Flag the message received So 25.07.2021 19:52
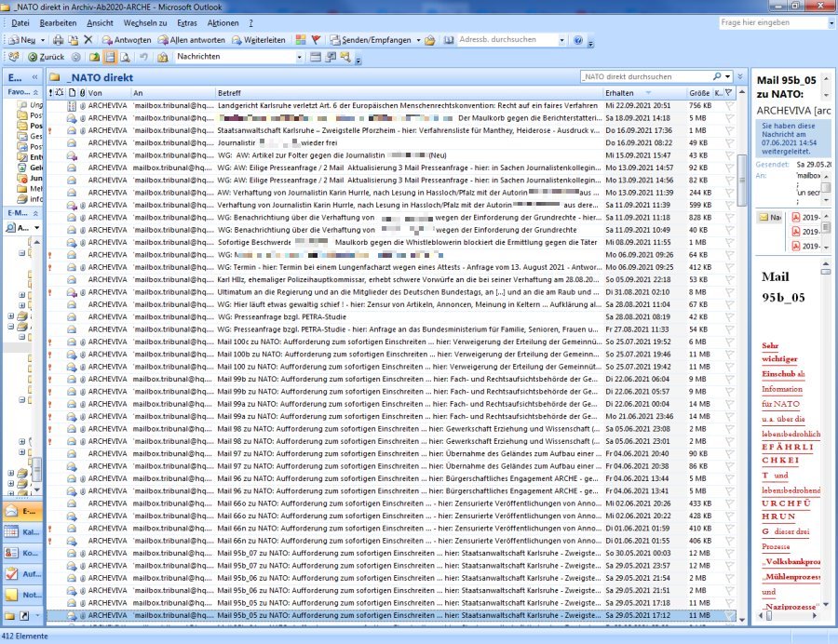 (x=729, y=342)
